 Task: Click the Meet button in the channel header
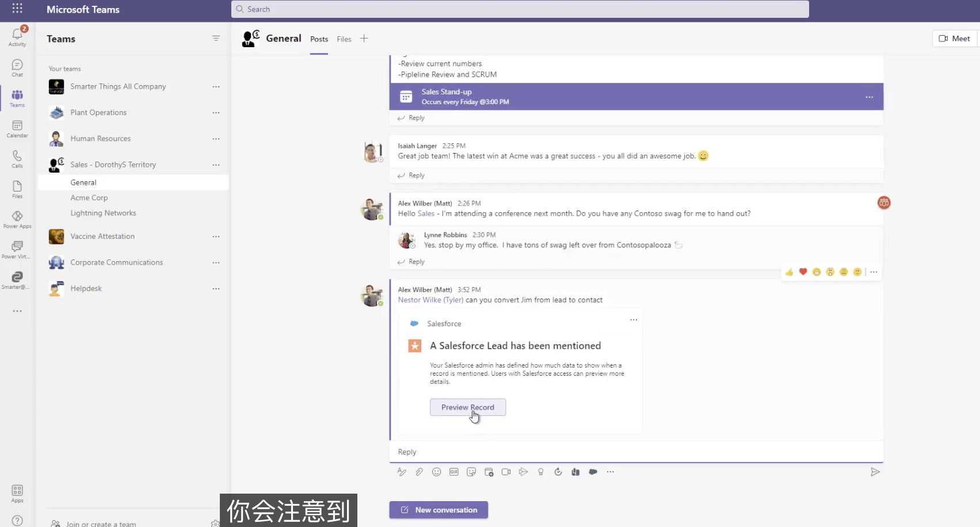coord(954,39)
